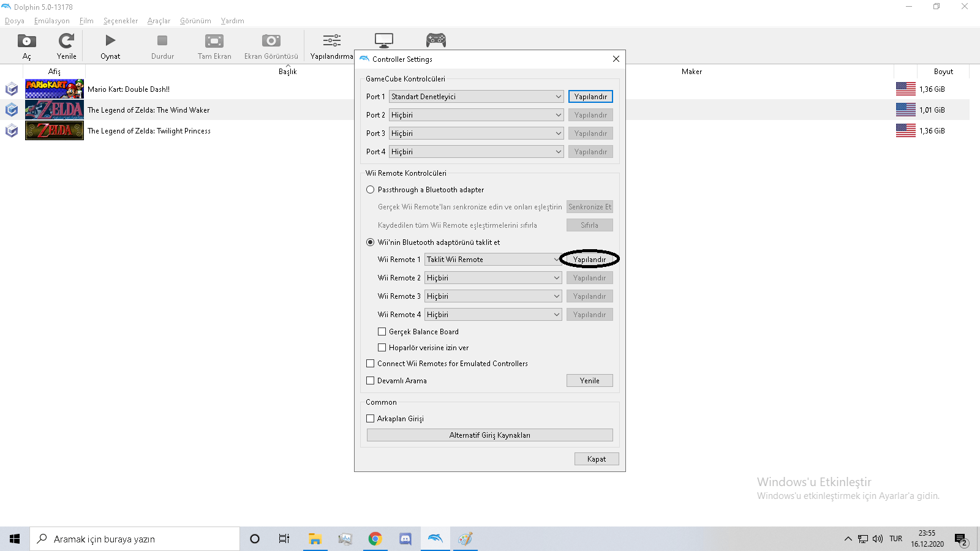Viewport: 980px width, 551px height.
Task: Enable Hoparlör verisine izin ver checkbox
Action: tap(382, 348)
